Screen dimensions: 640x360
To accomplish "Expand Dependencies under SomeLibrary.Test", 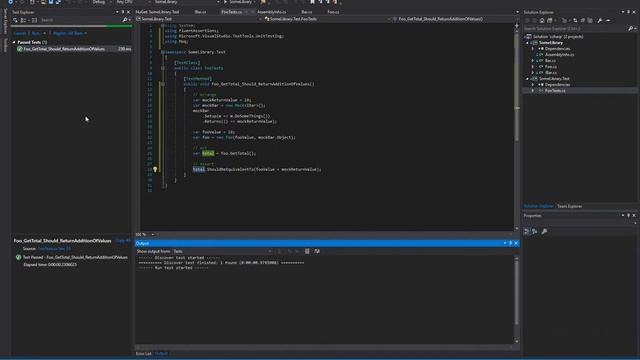I will [x=533, y=84].
